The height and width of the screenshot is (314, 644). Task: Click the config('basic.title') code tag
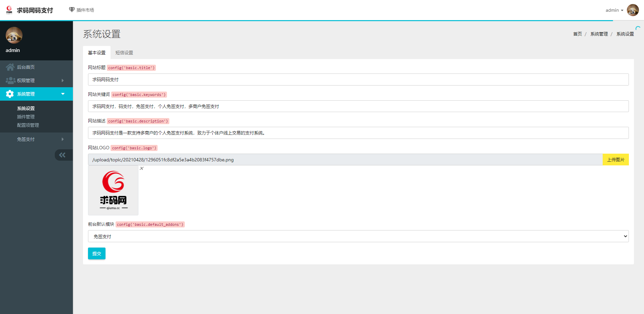[131, 68]
